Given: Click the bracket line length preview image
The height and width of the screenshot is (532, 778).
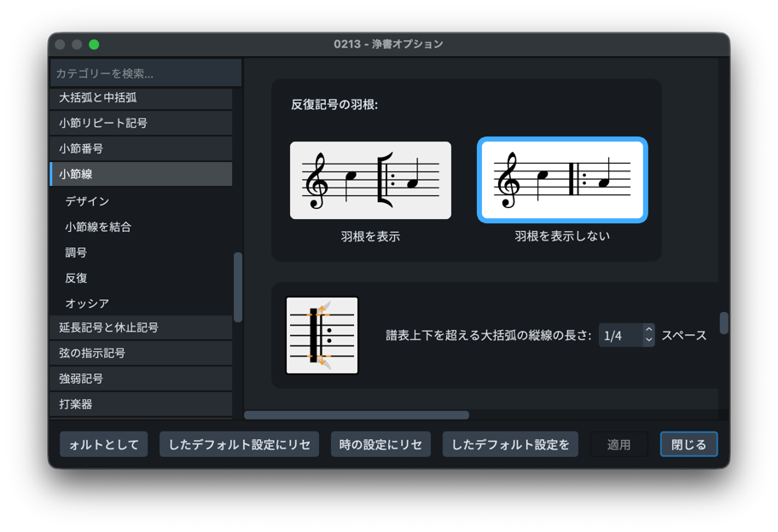Looking at the screenshot, I should pos(322,336).
